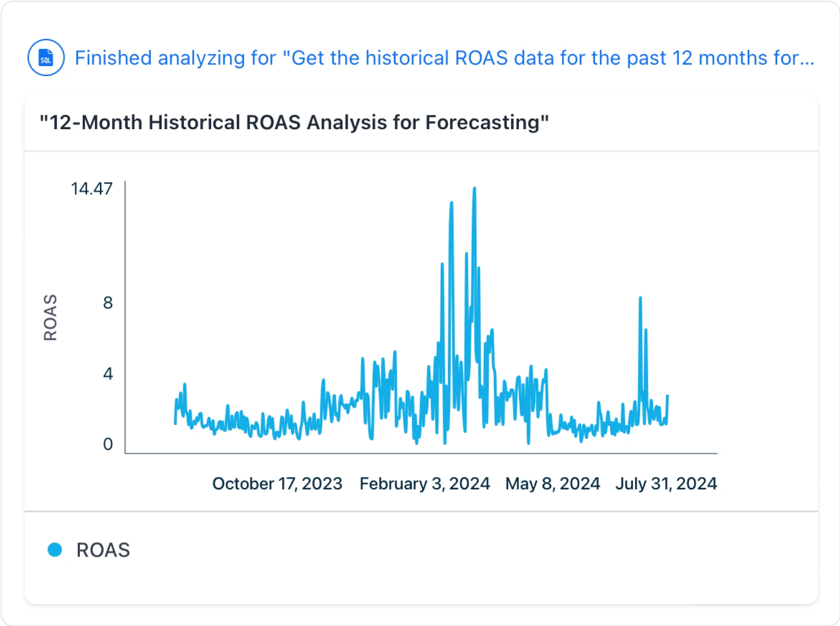Click the blue ROAS legend dot
The image size is (840, 626).
pyautogui.click(x=55, y=549)
